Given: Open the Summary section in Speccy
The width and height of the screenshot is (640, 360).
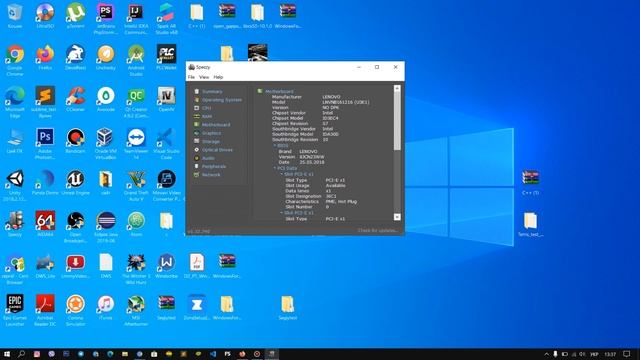Looking at the screenshot, I should 212,91.
